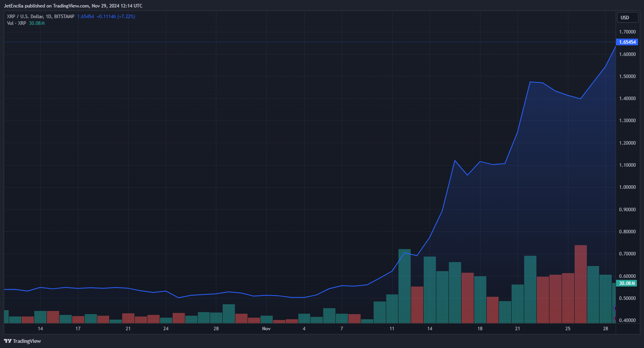
Task: Click the green 30.08M volume axis label
Action: click(627, 283)
